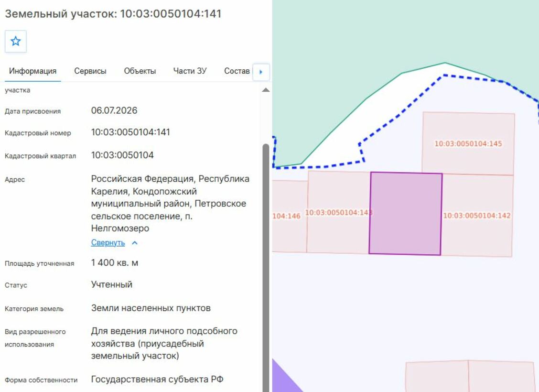Click the highlighted purple parcel on map
Screen dimensions: 539x392
pyautogui.click(x=406, y=214)
